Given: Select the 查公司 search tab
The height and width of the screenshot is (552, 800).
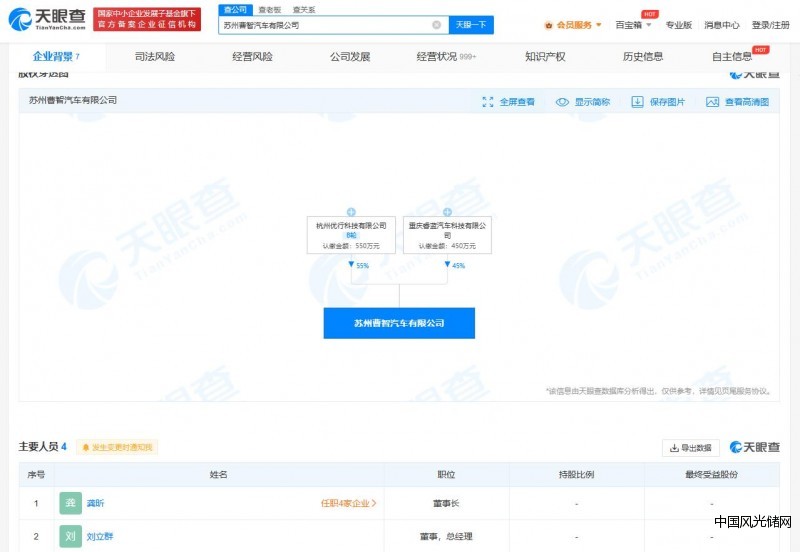Looking at the screenshot, I should (235, 10).
